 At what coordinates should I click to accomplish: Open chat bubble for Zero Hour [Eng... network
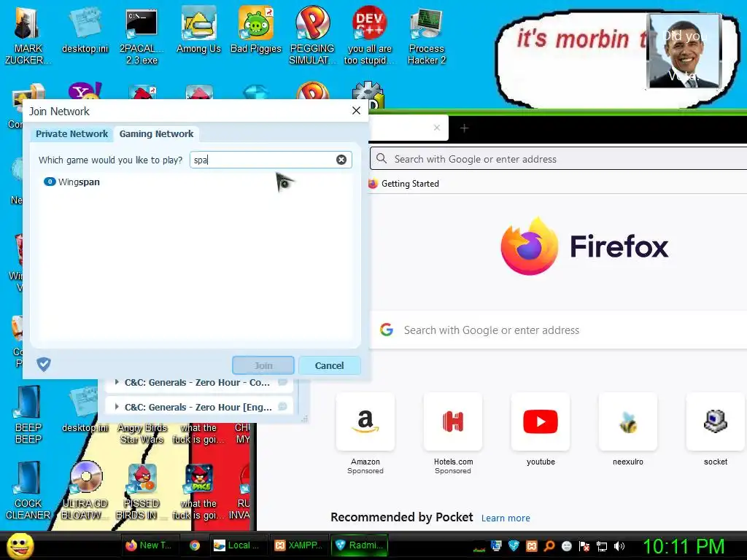[x=282, y=407]
